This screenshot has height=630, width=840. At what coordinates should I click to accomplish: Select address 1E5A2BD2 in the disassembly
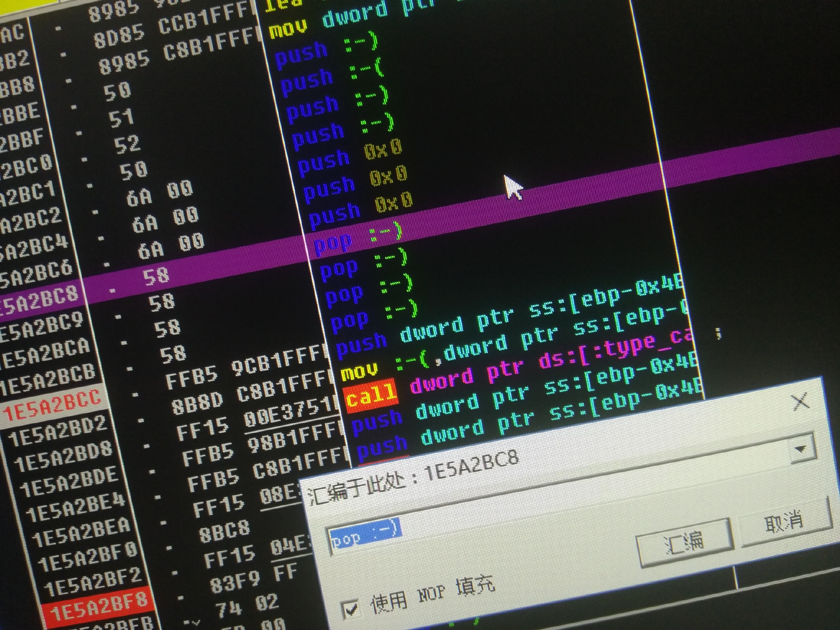tap(57, 431)
